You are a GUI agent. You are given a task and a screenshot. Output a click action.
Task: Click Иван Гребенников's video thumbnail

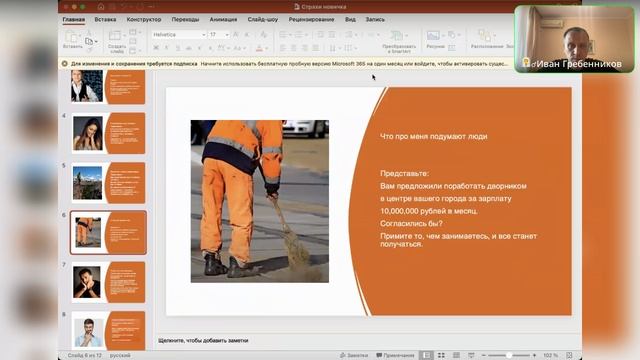pyautogui.click(x=575, y=39)
